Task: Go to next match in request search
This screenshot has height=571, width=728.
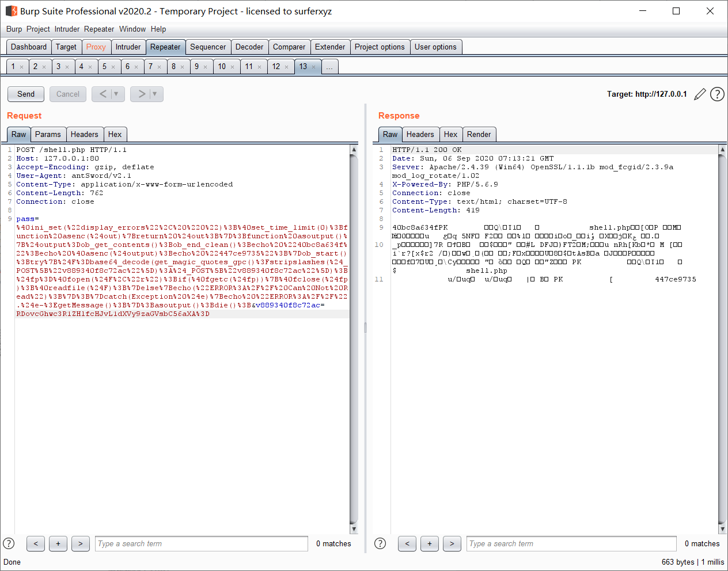Action: [x=81, y=543]
